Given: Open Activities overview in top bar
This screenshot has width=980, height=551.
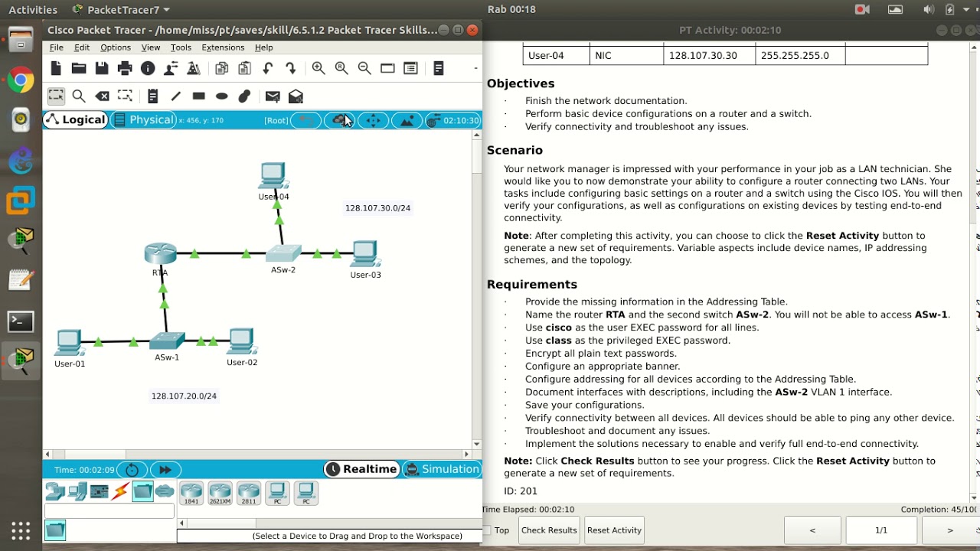Looking at the screenshot, I should click(33, 9).
